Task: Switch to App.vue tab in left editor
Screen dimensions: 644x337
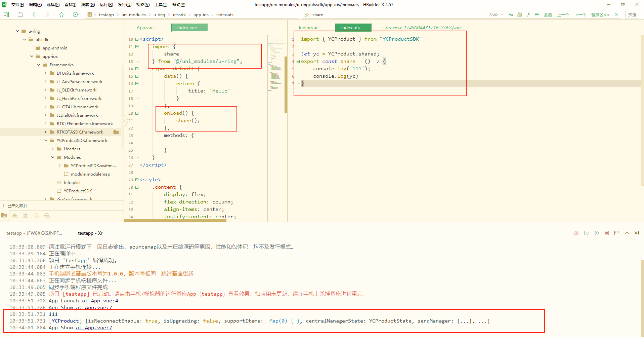Action: pyautogui.click(x=145, y=28)
